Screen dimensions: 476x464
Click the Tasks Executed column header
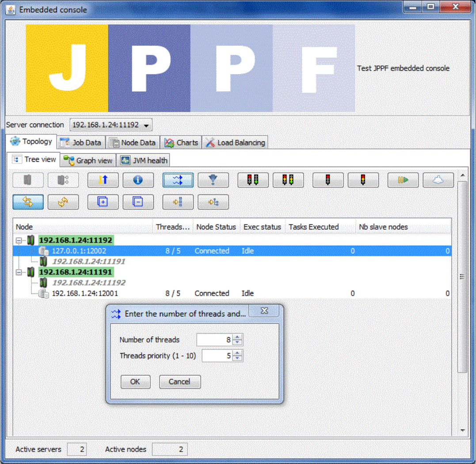coord(320,227)
